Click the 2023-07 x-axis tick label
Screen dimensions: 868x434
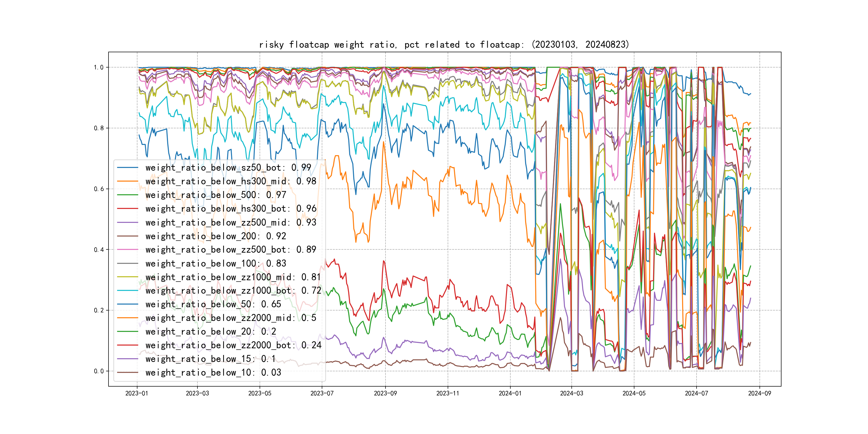[322, 393]
